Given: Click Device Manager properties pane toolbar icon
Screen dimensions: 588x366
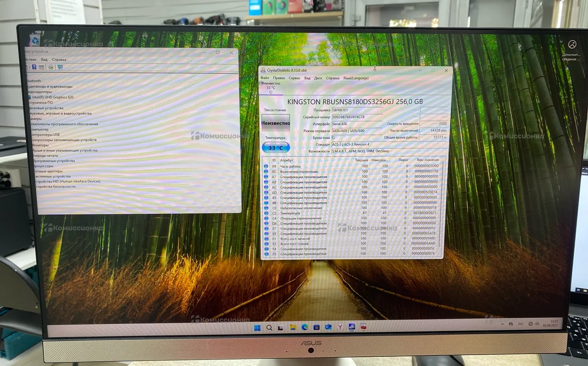Looking at the screenshot, I should (41, 67).
